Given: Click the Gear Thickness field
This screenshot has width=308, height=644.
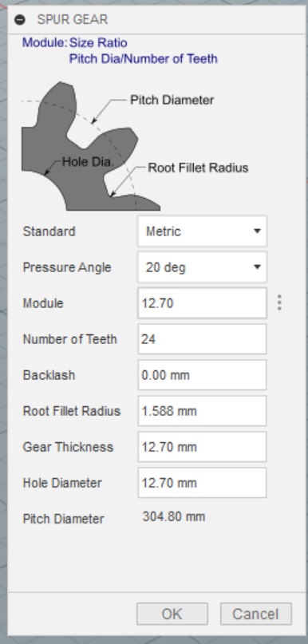Looking at the screenshot, I should click(202, 447).
